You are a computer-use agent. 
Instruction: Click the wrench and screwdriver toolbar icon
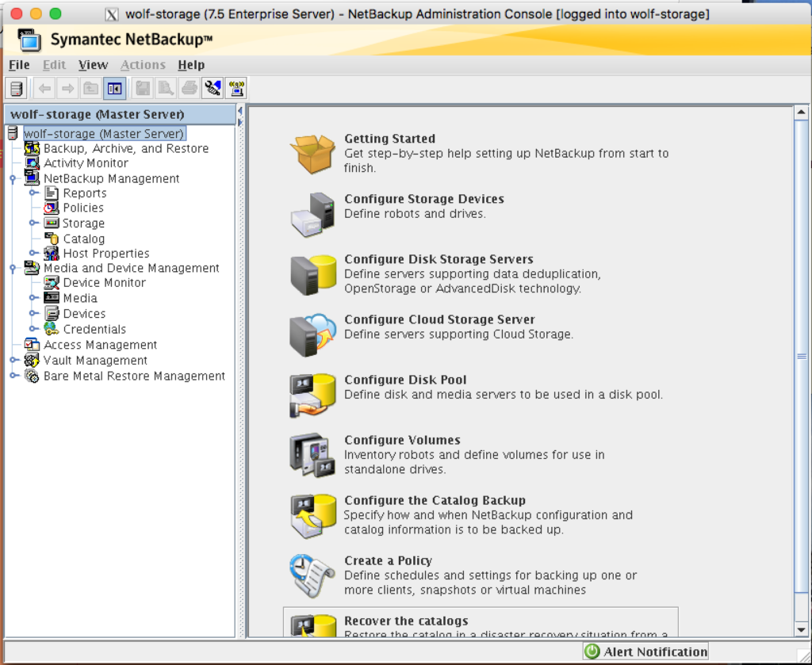tap(213, 88)
